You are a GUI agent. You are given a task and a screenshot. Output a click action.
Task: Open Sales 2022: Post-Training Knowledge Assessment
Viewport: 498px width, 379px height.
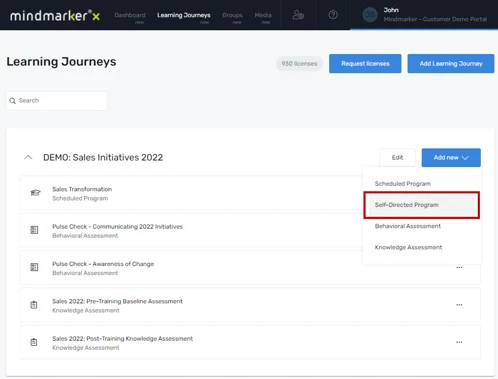tap(250, 343)
